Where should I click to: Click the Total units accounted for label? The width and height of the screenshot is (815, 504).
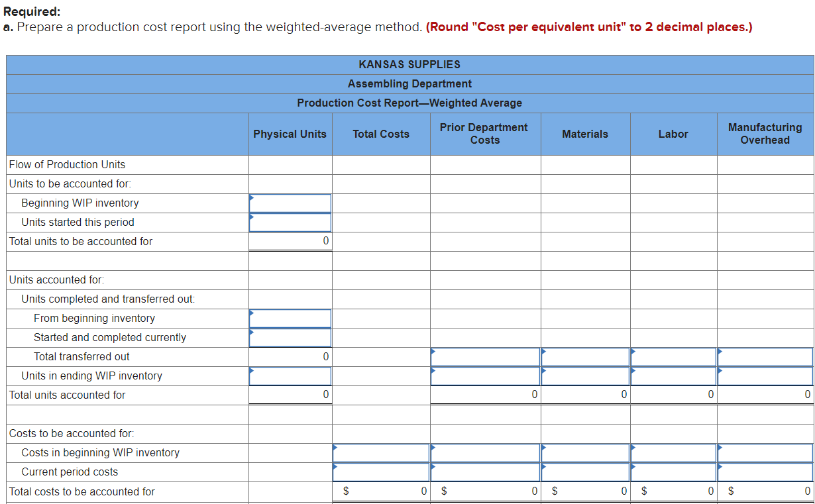[67, 395]
